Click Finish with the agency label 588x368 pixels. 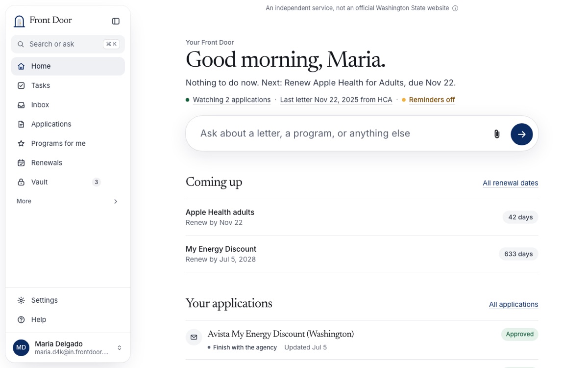pos(245,347)
